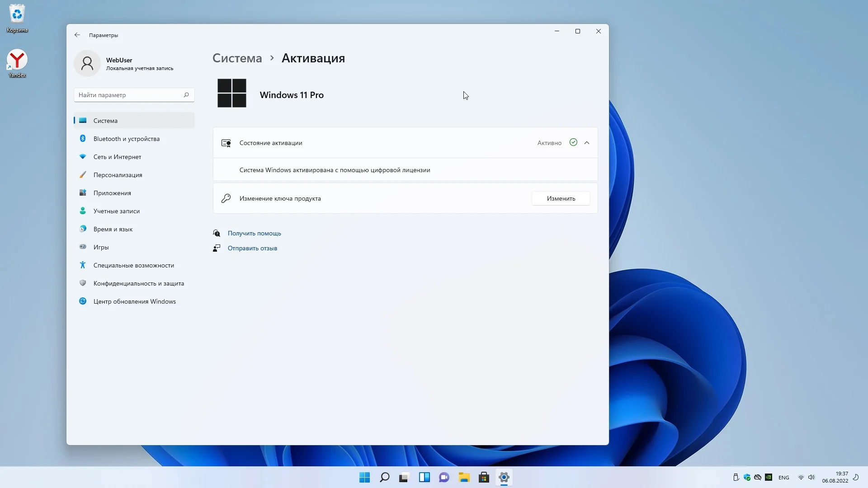Go back using the arrow in the title bar
Image resolution: width=868 pixels, height=488 pixels.
(x=77, y=35)
